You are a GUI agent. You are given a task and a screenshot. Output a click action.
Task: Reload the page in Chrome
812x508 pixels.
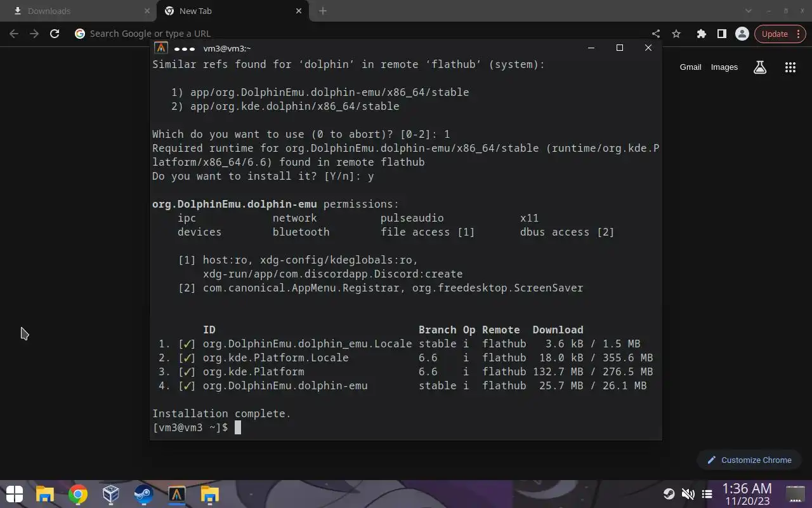[55, 34]
